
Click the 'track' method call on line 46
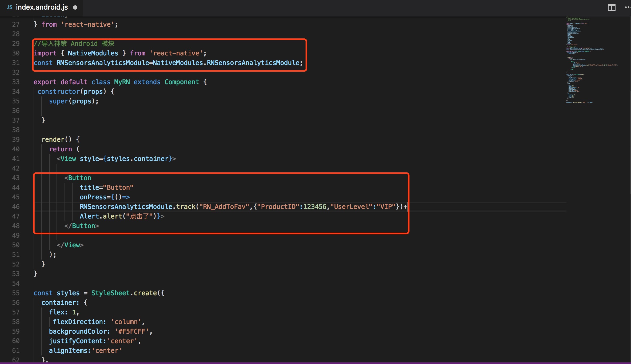[x=186, y=207]
